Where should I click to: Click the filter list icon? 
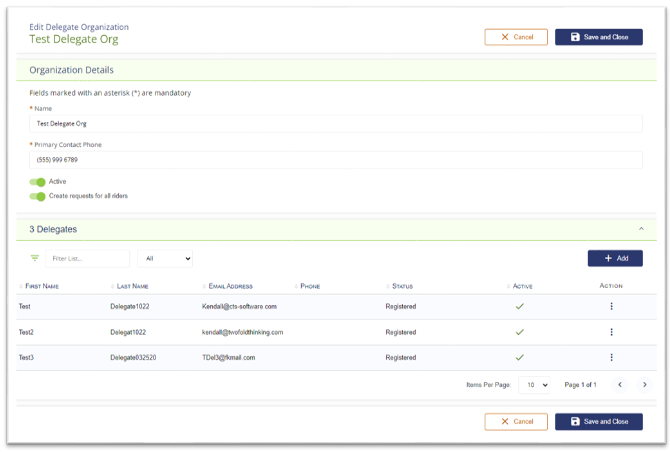pyautogui.click(x=35, y=258)
